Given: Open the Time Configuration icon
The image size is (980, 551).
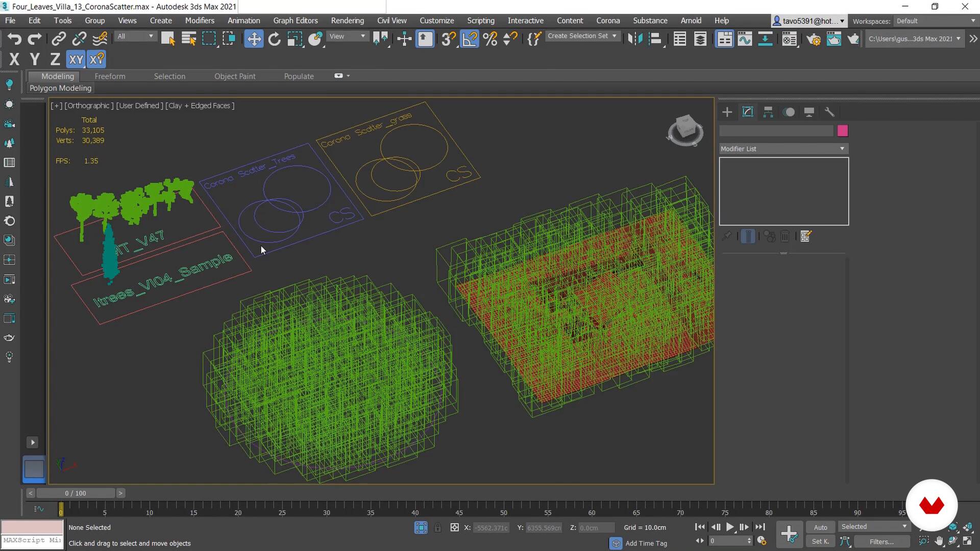Looking at the screenshot, I should point(762,541).
